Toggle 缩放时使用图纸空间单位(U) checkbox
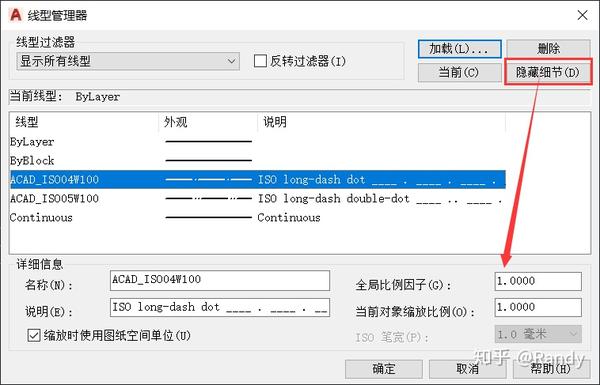The image size is (600, 385). coord(34,336)
